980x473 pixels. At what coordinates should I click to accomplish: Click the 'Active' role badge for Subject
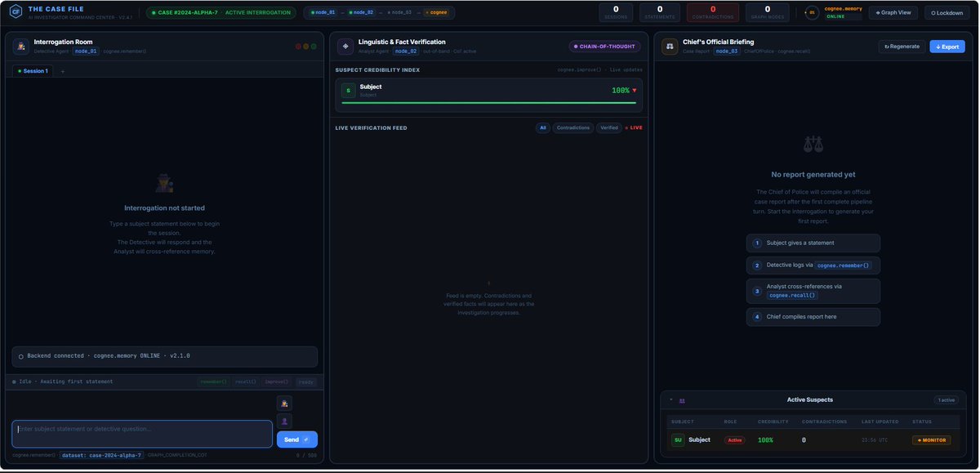(x=736, y=440)
